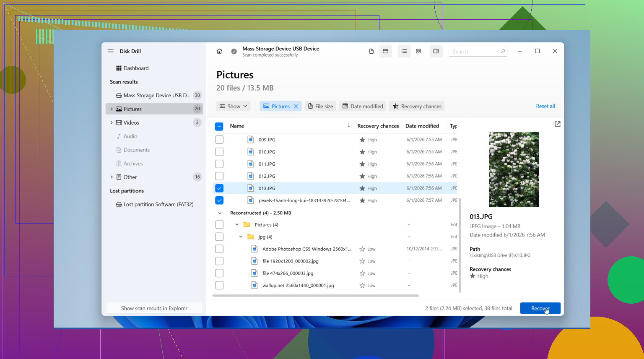This screenshot has height=359, width=644.
Task: Select list view layout icon
Action: pyautogui.click(x=404, y=51)
